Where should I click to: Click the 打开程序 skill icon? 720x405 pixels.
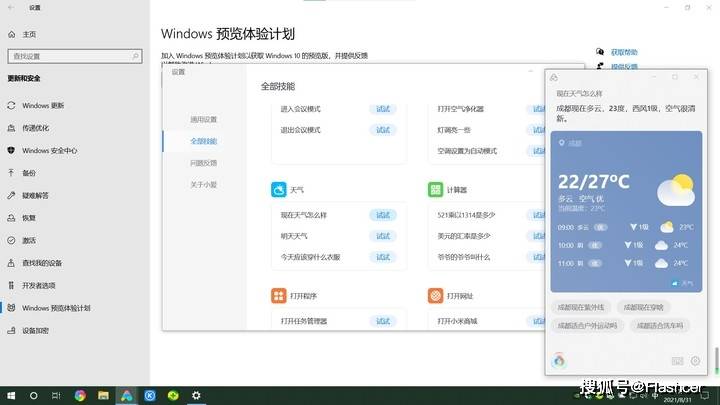point(279,296)
